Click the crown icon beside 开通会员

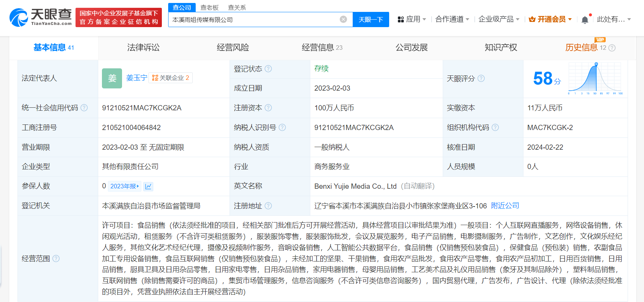coord(532,19)
